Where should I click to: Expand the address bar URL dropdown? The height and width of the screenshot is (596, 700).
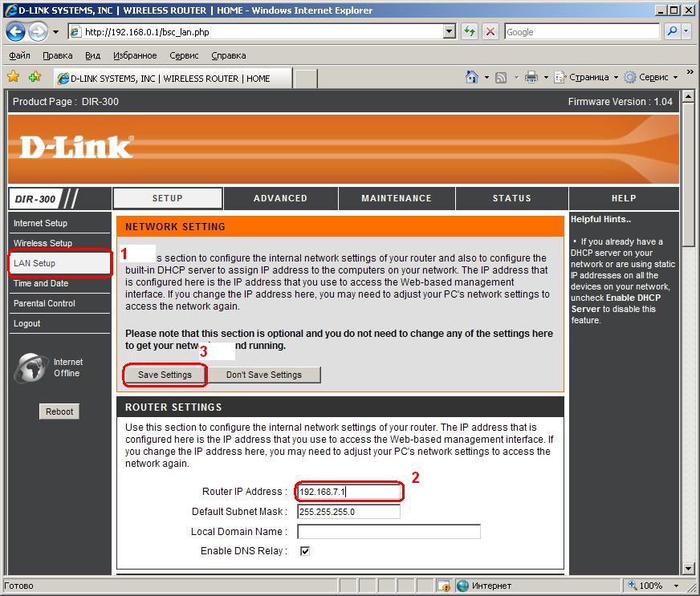pos(450,32)
